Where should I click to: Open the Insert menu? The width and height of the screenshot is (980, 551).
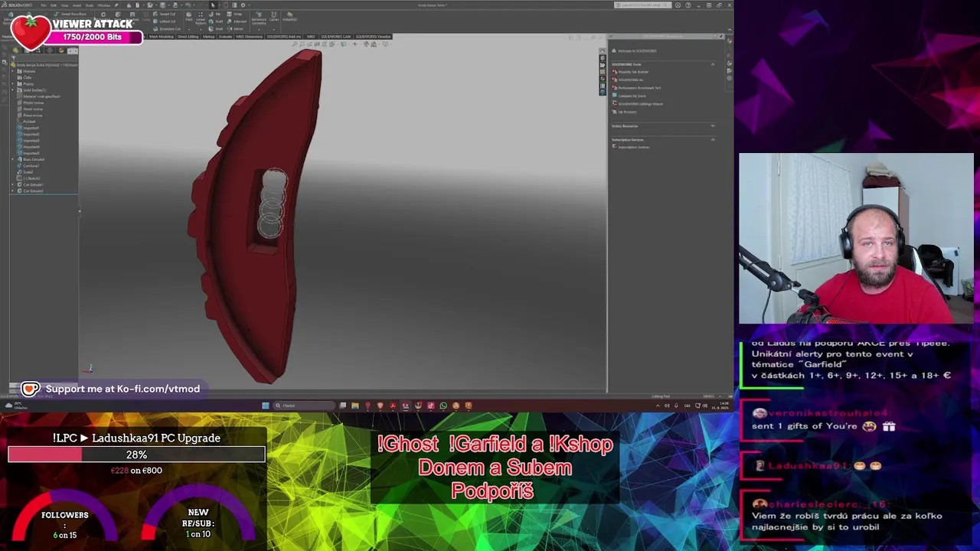(x=77, y=5)
